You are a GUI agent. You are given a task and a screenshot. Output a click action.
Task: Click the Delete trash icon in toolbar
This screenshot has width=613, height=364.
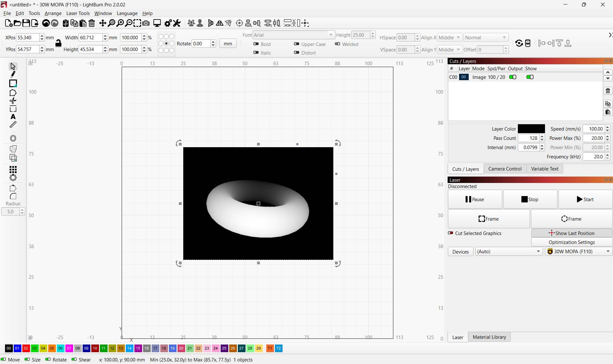92,23
